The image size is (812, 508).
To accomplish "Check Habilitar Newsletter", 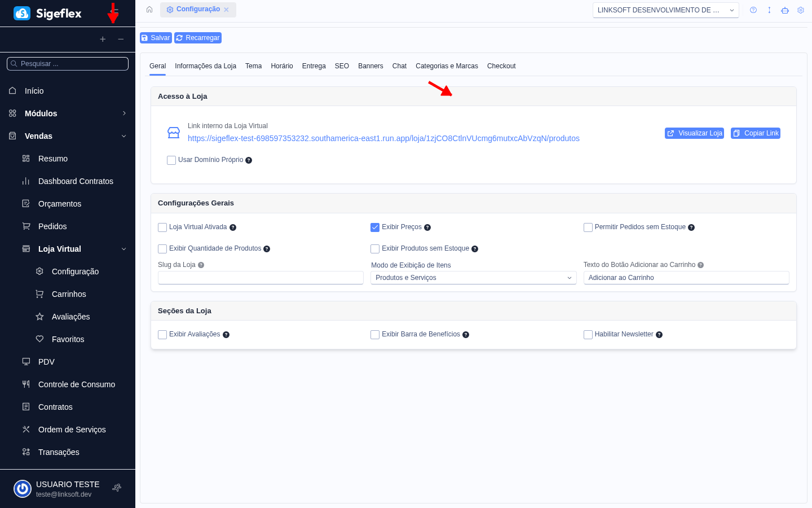I will tap(588, 334).
